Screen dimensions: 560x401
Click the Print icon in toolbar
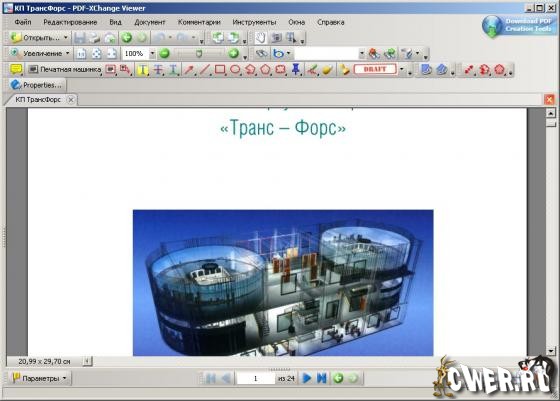[94, 37]
